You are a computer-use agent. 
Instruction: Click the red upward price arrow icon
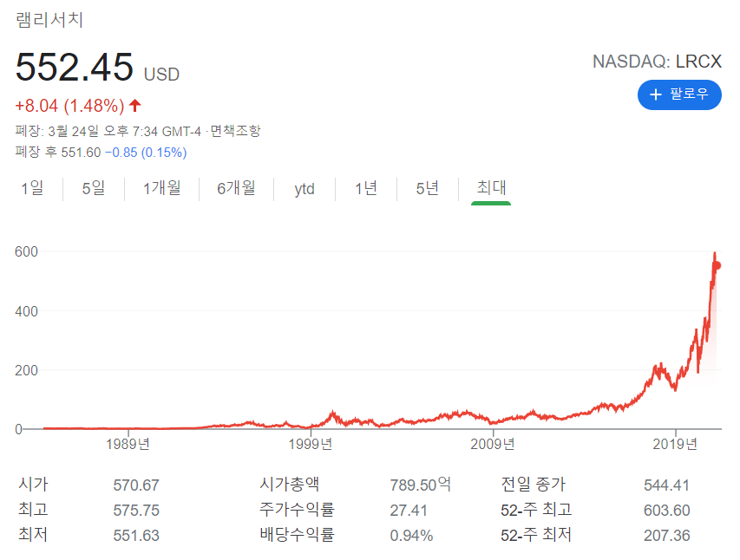(x=134, y=103)
